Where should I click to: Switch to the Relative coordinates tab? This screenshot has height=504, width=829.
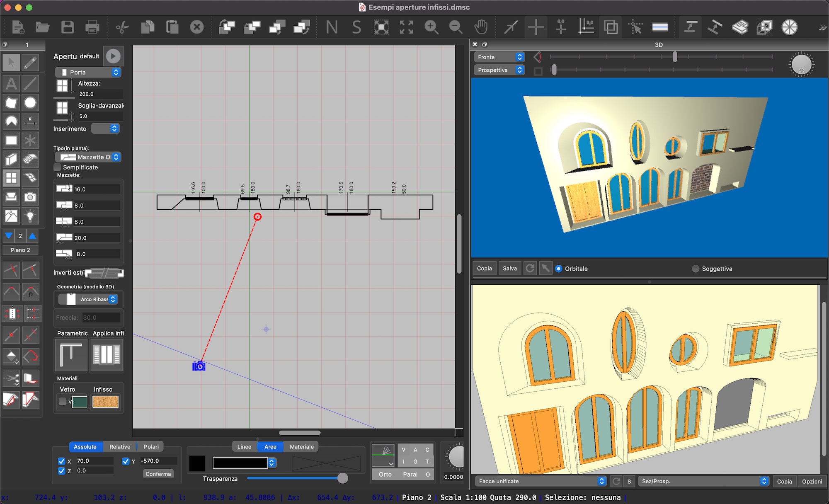pos(119,446)
